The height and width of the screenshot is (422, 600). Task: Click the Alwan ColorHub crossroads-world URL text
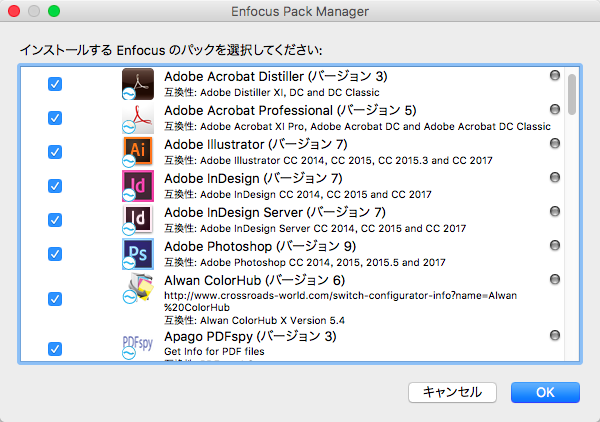click(x=341, y=301)
